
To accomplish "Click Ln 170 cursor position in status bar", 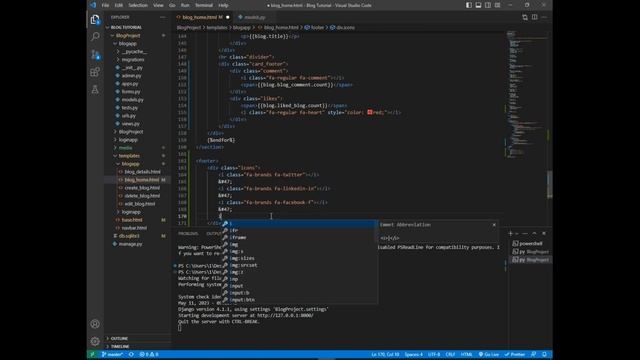I will (385, 354).
